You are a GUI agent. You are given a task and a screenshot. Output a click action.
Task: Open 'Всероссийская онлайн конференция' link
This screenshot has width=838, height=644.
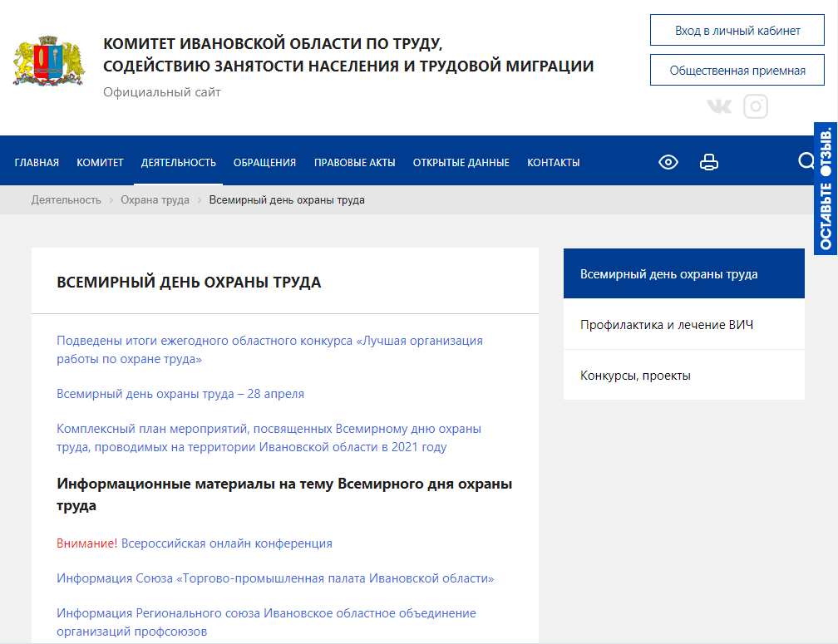point(226,543)
